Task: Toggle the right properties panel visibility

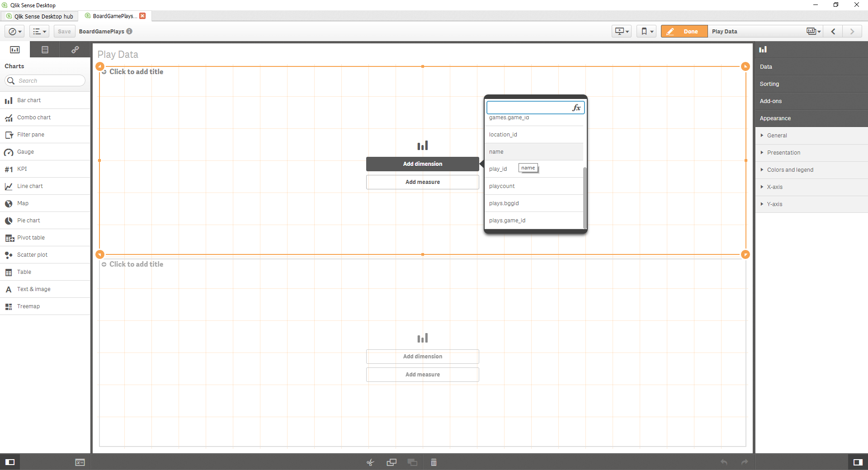Action: [858, 462]
